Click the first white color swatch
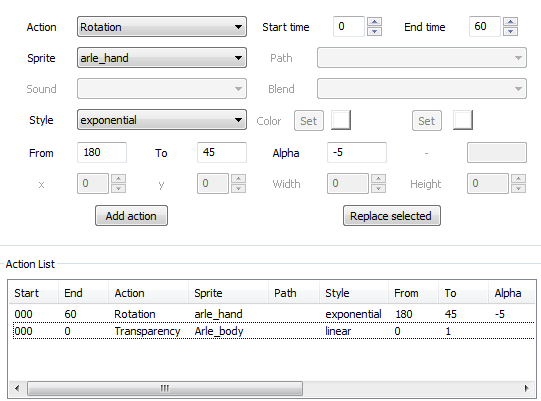Image resolution: width=541 pixels, height=401 pixels. [x=341, y=120]
